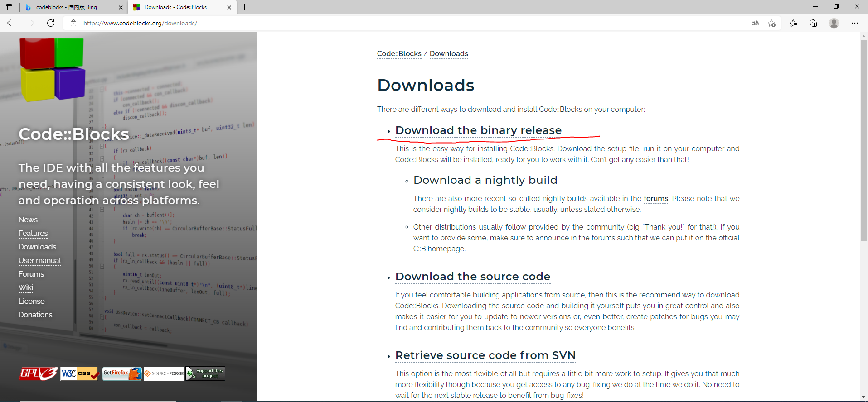This screenshot has height=402, width=868.
Task: Open the browser settings ellipsis menu
Action: coord(855,23)
